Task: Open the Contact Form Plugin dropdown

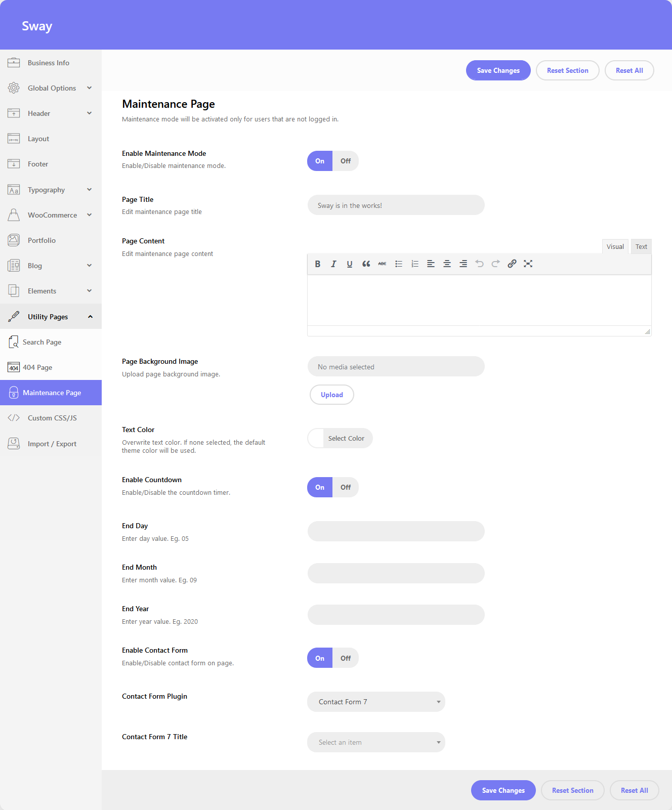Action: pos(376,702)
